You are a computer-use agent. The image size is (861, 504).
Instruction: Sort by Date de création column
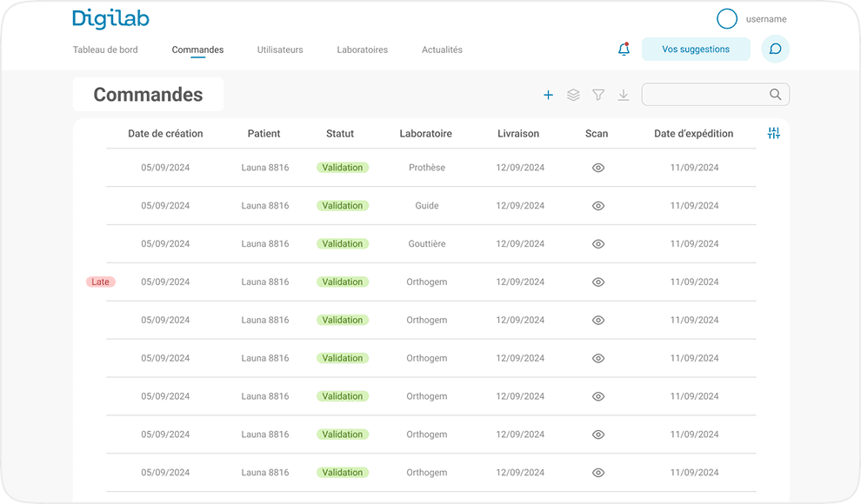(165, 134)
